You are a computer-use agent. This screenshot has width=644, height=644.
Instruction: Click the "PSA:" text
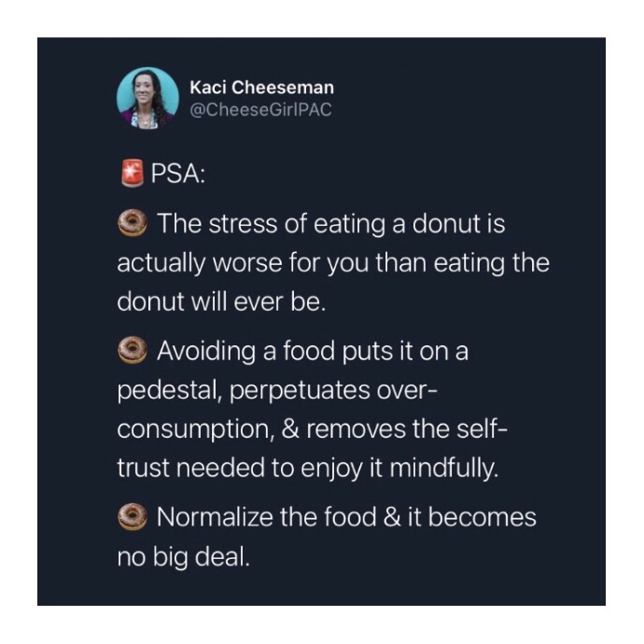click(x=179, y=175)
